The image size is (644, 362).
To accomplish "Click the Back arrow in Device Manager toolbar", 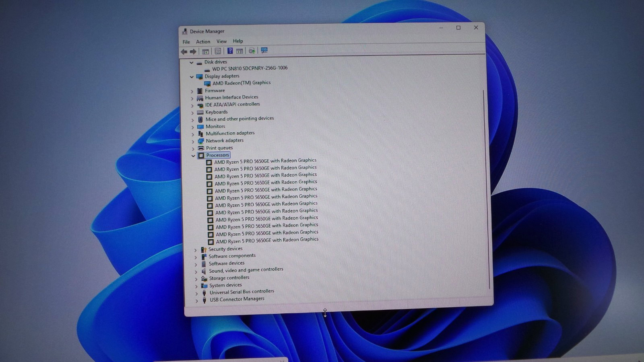I will pos(184,51).
